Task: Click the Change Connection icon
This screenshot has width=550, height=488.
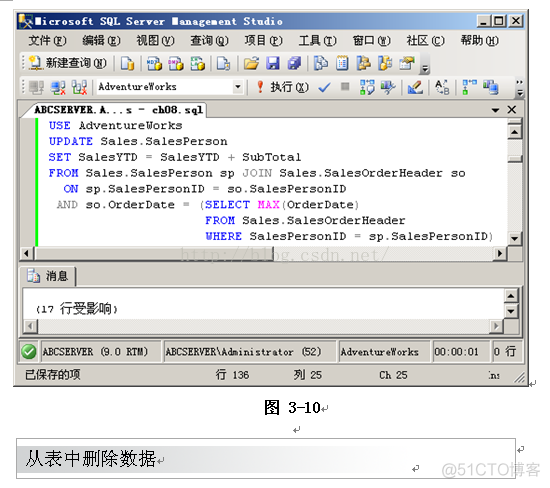Action: [80, 87]
